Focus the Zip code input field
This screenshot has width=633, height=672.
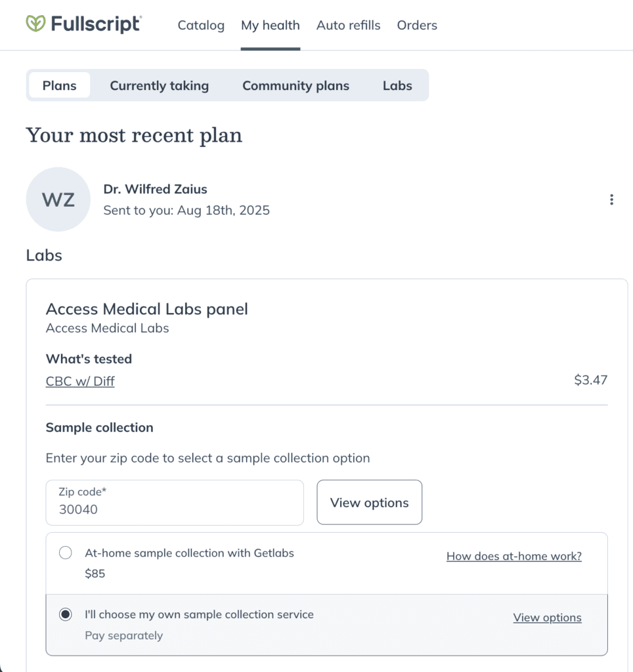(175, 502)
